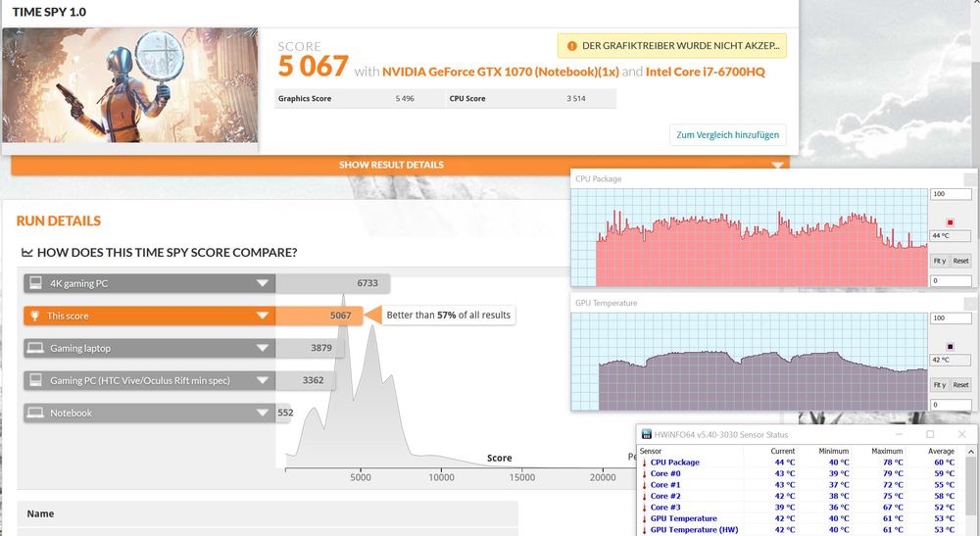
Task: Click the Notebook laptop icon
Action: coord(35,413)
